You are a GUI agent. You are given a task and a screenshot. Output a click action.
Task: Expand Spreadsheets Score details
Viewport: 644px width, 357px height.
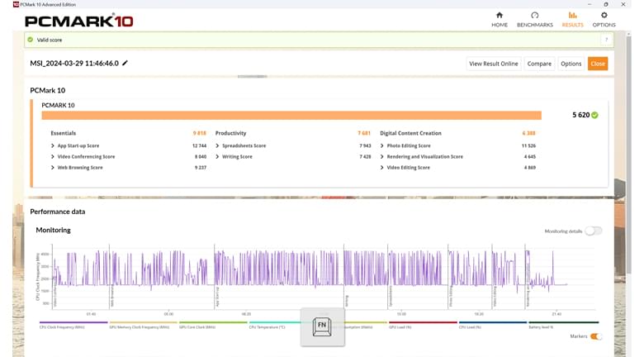(217, 145)
